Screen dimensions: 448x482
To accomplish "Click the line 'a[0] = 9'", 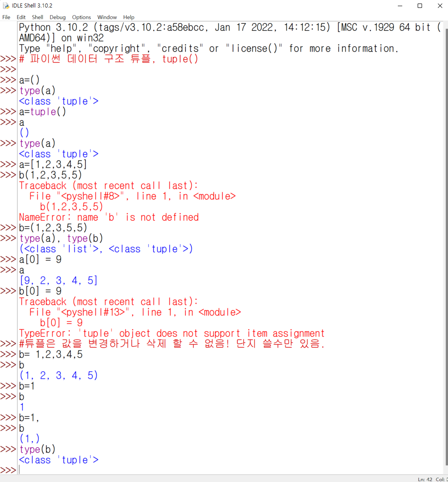I will pos(40,259).
